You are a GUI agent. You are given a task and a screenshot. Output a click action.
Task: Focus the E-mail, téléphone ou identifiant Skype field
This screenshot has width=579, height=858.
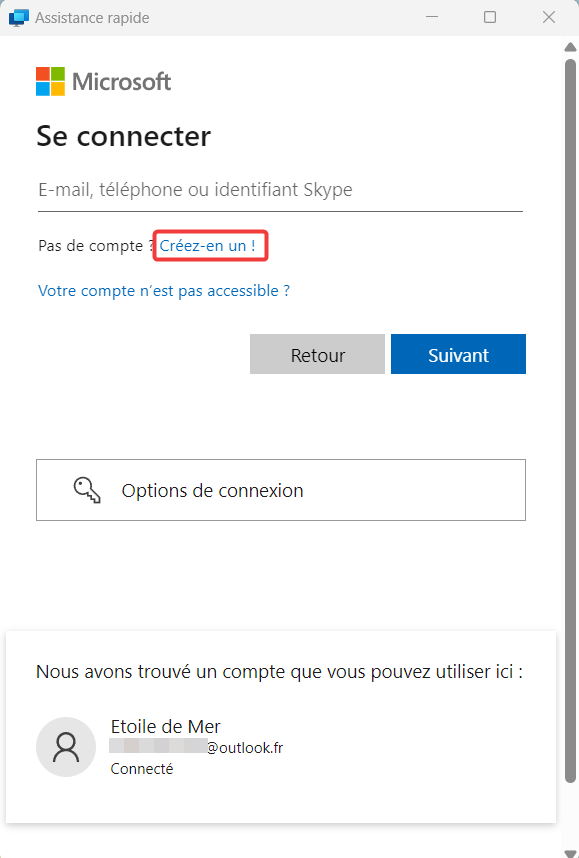(x=280, y=190)
